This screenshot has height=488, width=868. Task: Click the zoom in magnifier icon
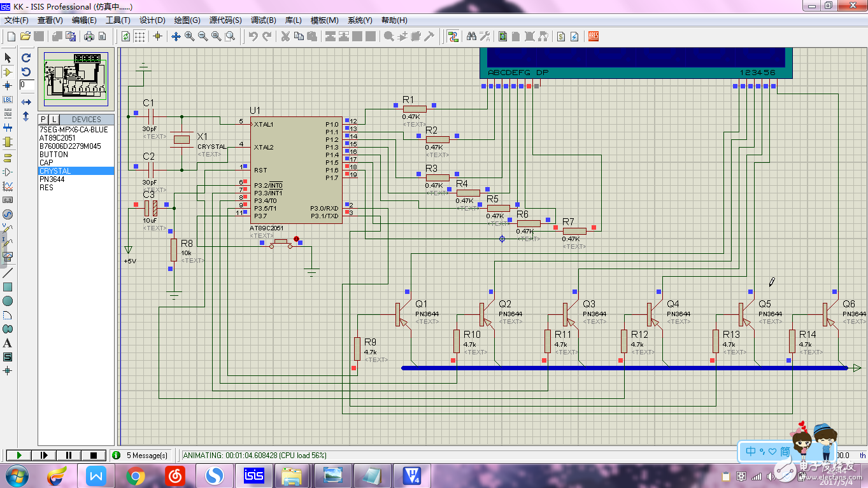click(190, 36)
